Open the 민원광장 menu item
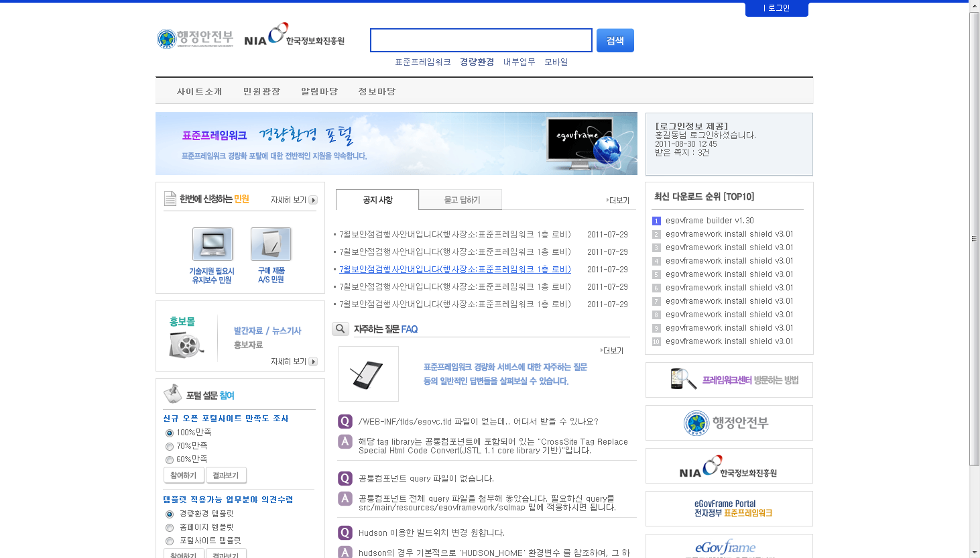This screenshot has height=558, width=980. point(261,91)
